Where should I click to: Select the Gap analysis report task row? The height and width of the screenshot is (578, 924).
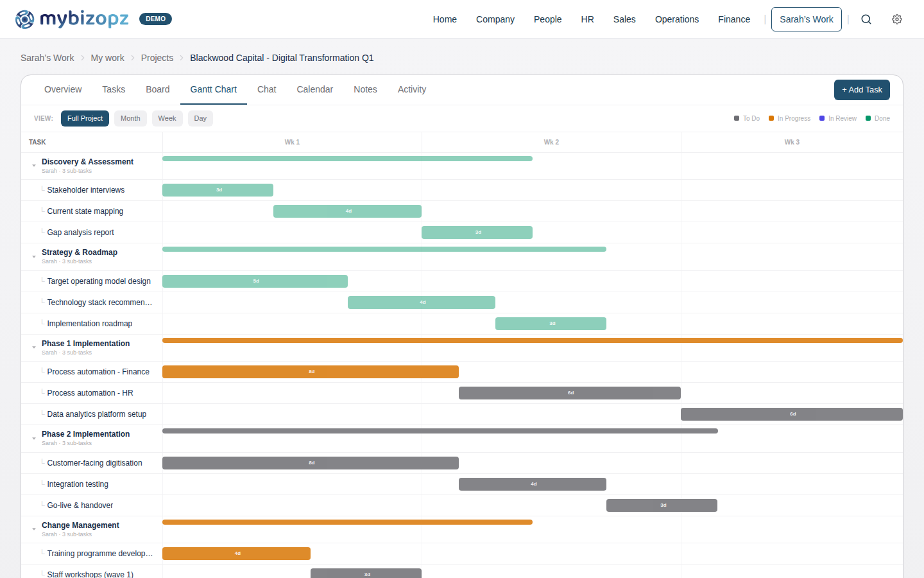tap(80, 232)
